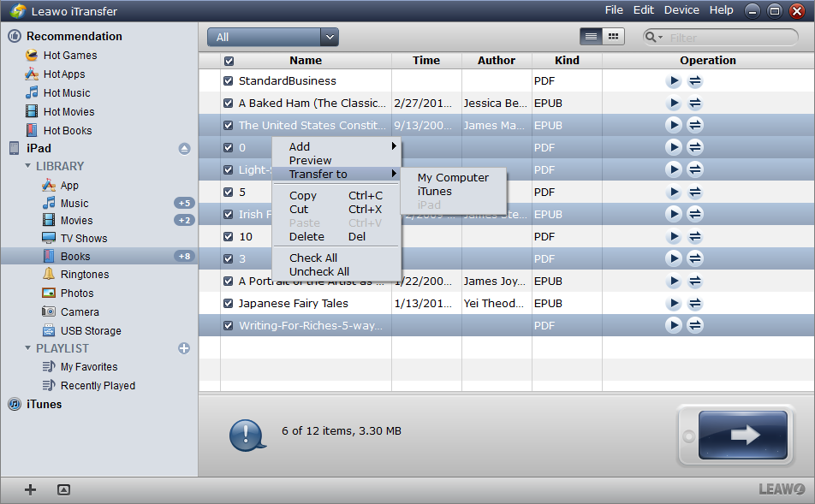Uncheck A Baked Ham checkbox
This screenshot has width=815, height=504.
point(229,103)
